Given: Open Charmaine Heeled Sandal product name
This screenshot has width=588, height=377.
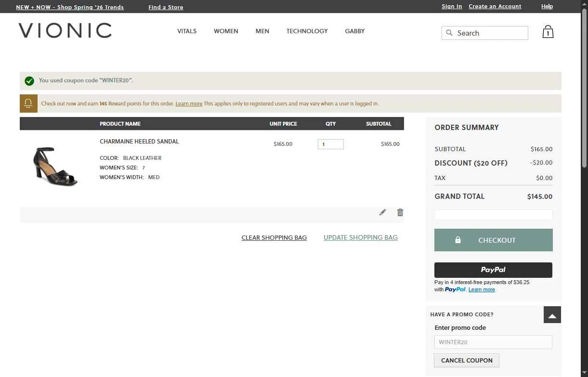Looking at the screenshot, I should [x=139, y=142].
